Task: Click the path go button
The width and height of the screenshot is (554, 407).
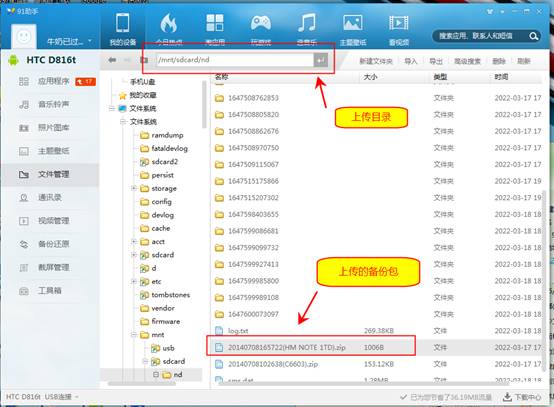Action: point(320,60)
